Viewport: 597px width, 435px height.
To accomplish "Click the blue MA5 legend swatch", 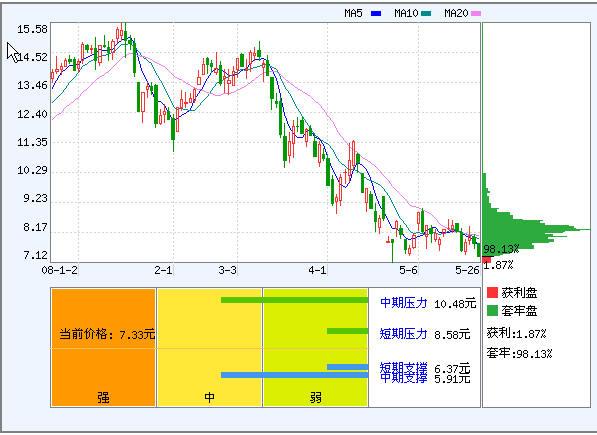I will 376,14.
